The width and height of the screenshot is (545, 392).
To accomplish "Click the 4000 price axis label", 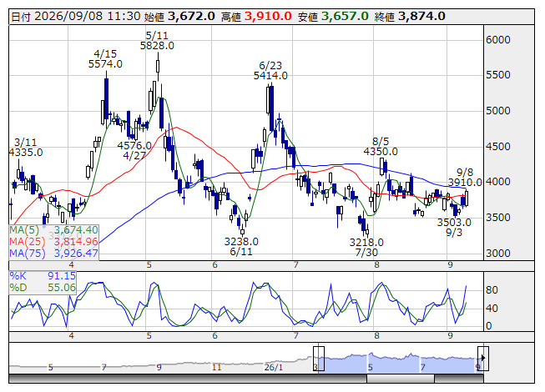I will pos(498,182).
